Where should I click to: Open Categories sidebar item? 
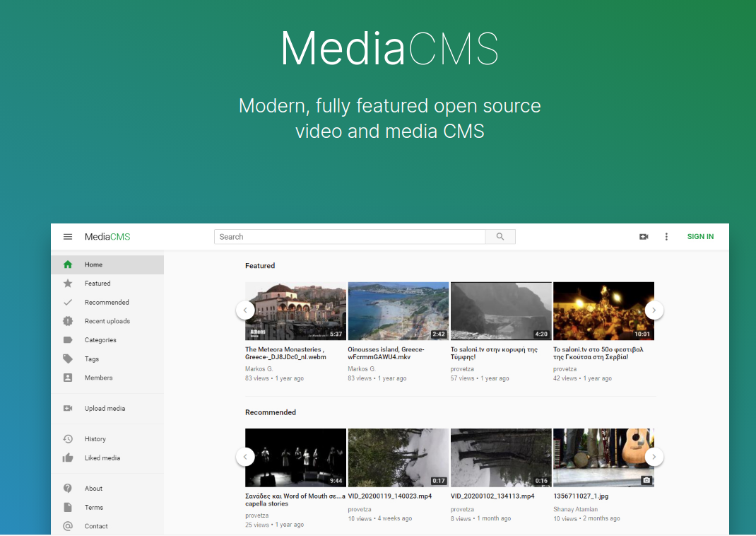pos(107,340)
